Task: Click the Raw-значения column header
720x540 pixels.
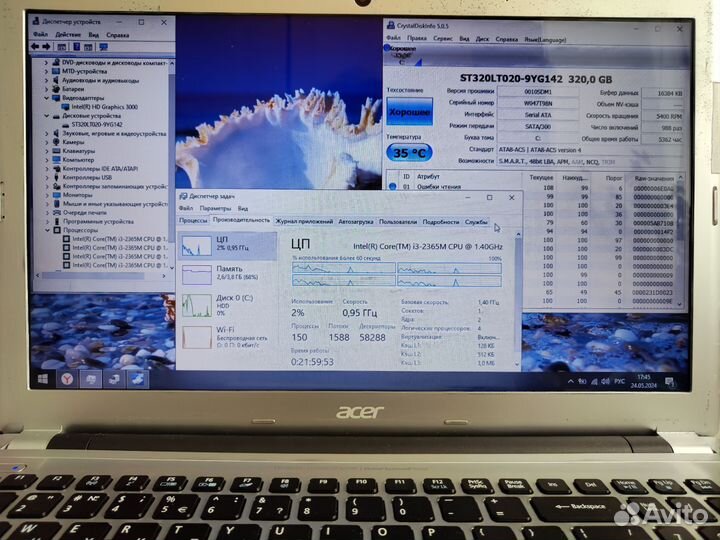Action: [654, 178]
